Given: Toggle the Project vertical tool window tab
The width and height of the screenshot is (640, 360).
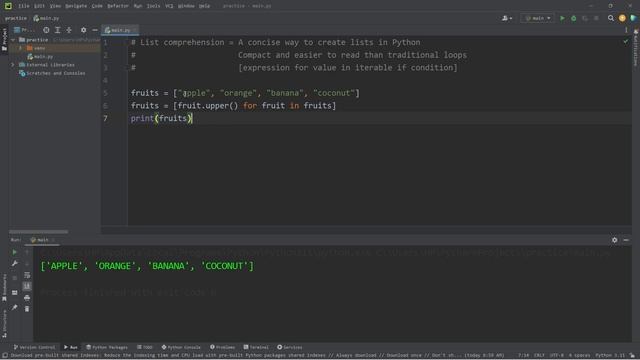Looking at the screenshot, I should click(4, 39).
